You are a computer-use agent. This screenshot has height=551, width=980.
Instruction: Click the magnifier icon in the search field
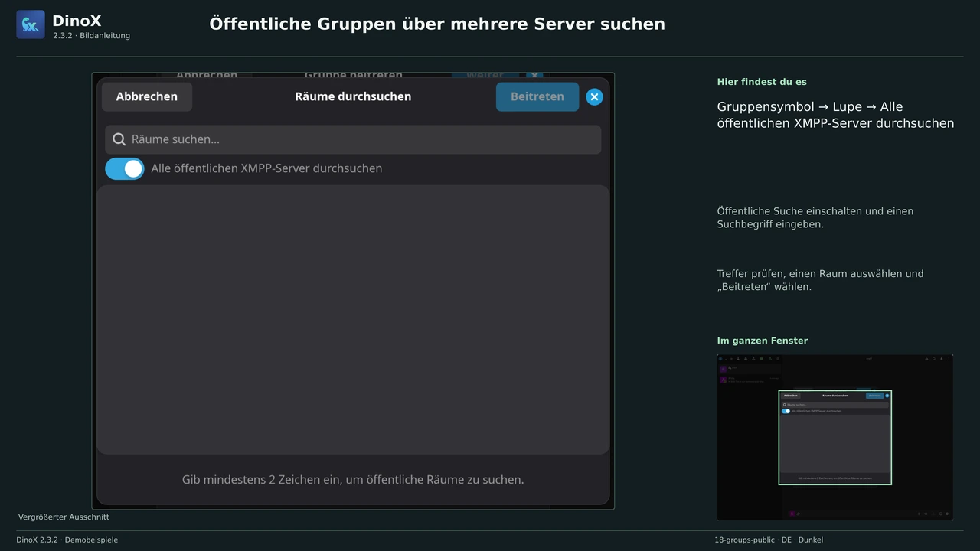119,139
